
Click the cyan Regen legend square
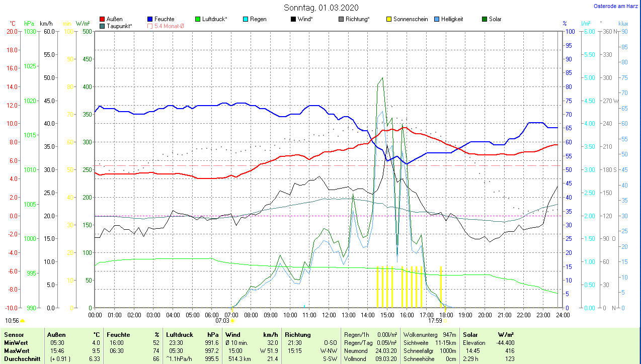point(246,19)
